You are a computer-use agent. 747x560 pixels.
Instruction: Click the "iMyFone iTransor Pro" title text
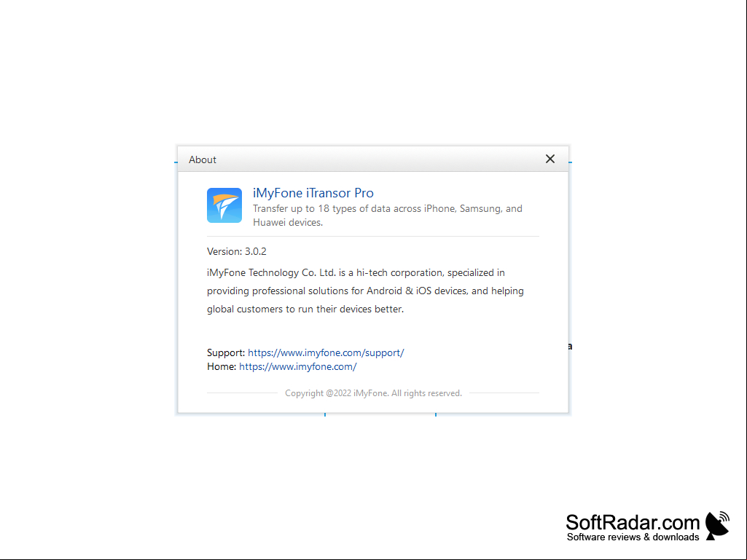click(x=313, y=193)
